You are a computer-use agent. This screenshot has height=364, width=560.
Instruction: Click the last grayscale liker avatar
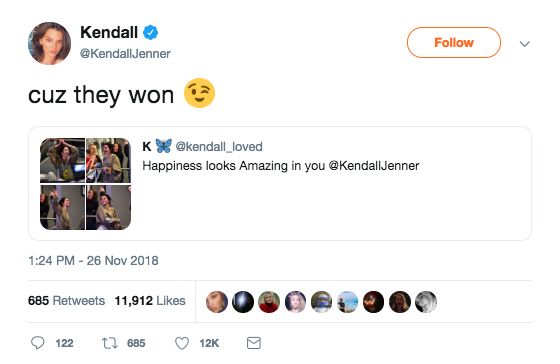426,302
